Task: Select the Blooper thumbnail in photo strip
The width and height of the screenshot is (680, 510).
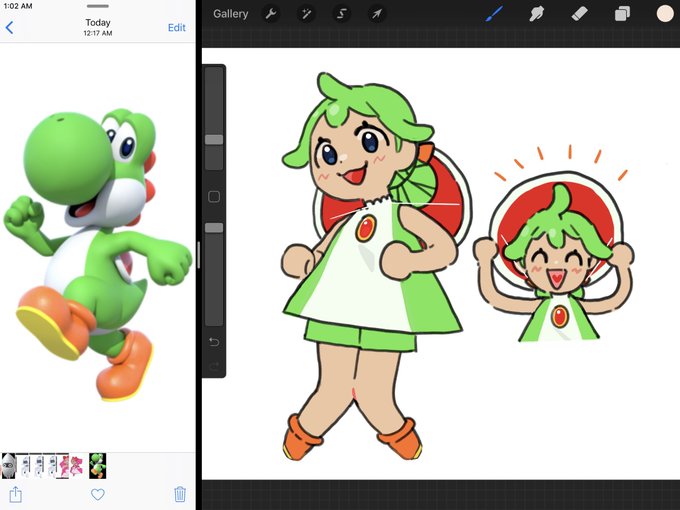Action: point(9,466)
